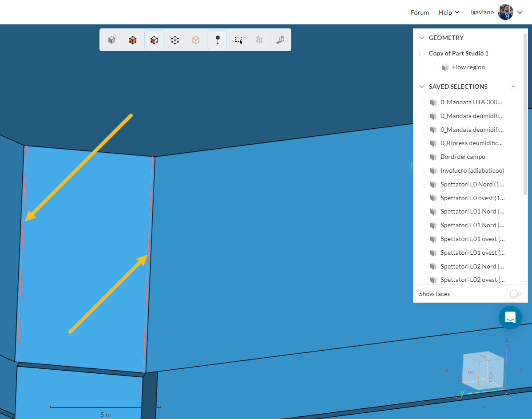The height and width of the screenshot is (419, 532).
Task: Click icon beside Involucro (adiabaticoo)
Action: click(433, 170)
